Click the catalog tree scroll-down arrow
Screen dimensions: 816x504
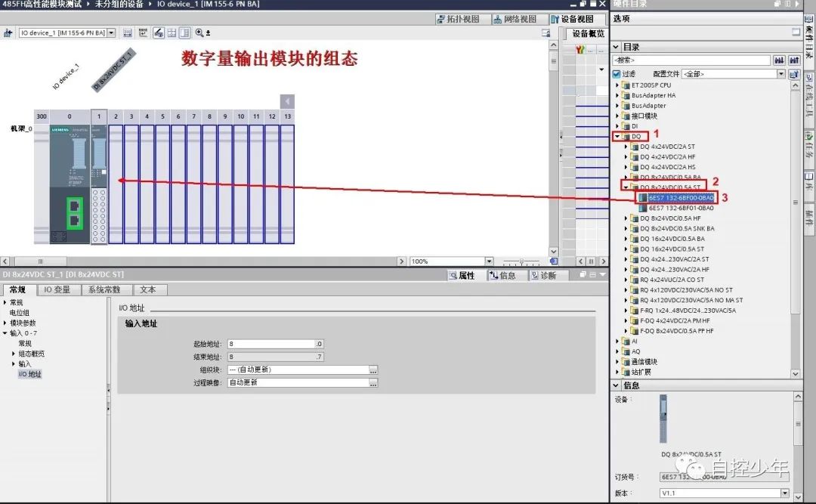[795, 373]
